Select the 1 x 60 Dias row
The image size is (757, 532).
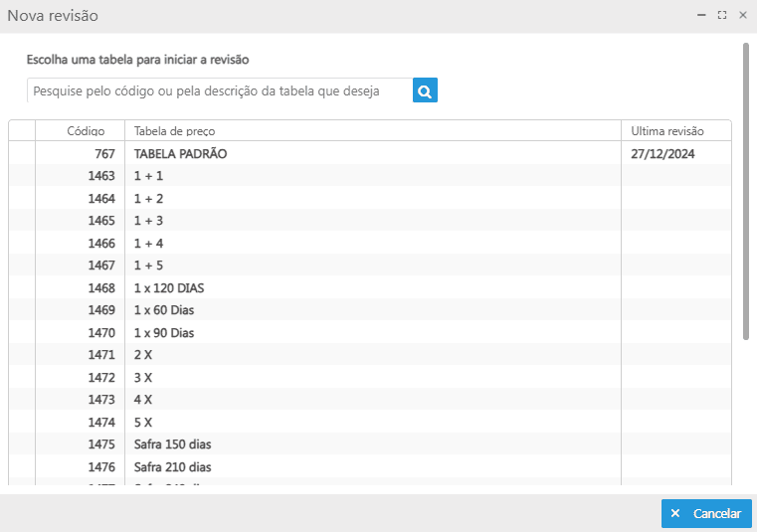pos(370,310)
